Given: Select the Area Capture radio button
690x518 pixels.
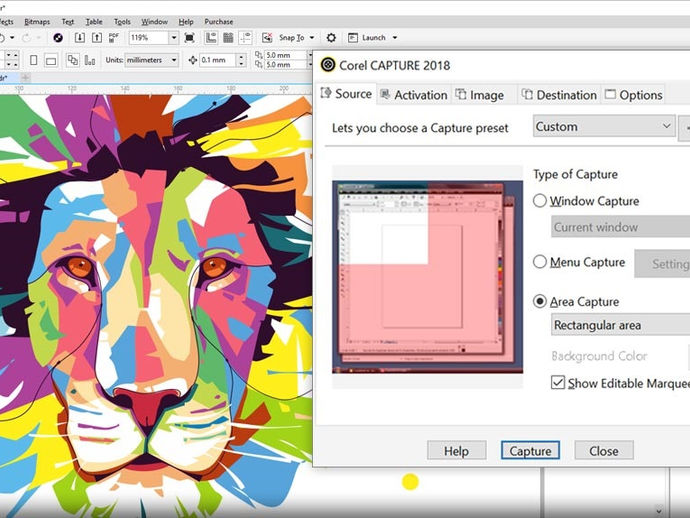Looking at the screenshot, I should (540, 301).
